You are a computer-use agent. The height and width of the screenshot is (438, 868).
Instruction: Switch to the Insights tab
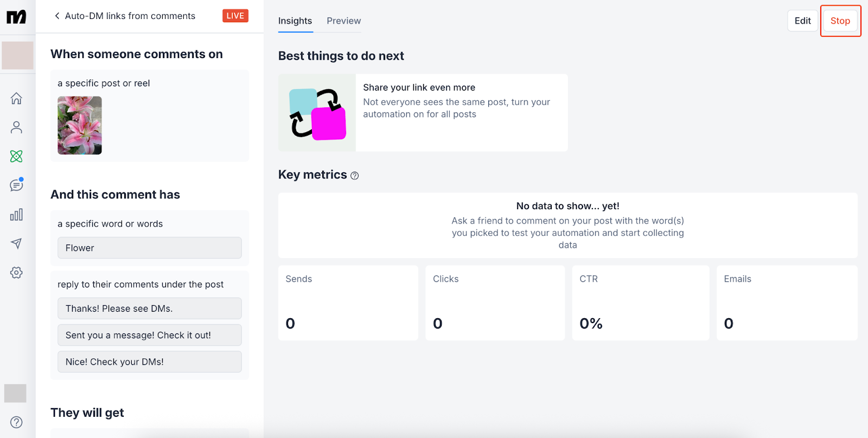(295, 21)
